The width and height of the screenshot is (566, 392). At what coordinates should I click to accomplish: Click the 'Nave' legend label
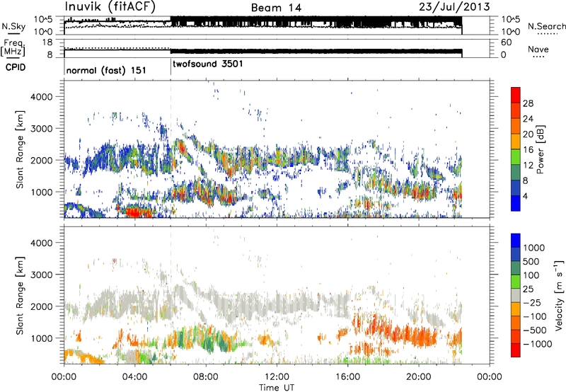tap(538, 49)
